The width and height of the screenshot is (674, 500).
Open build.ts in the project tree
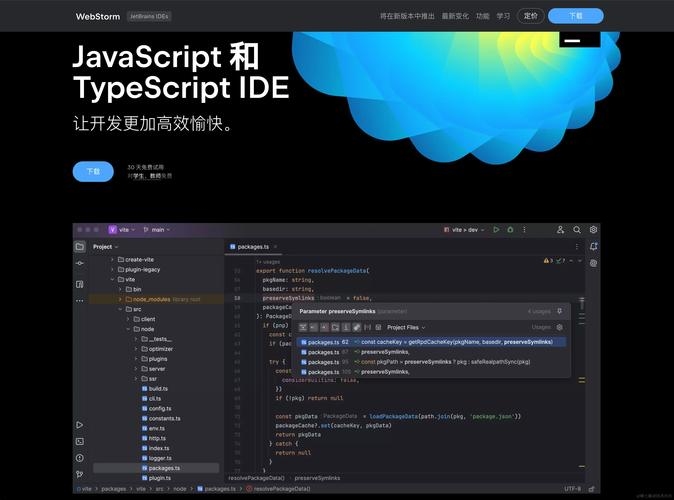158,388
